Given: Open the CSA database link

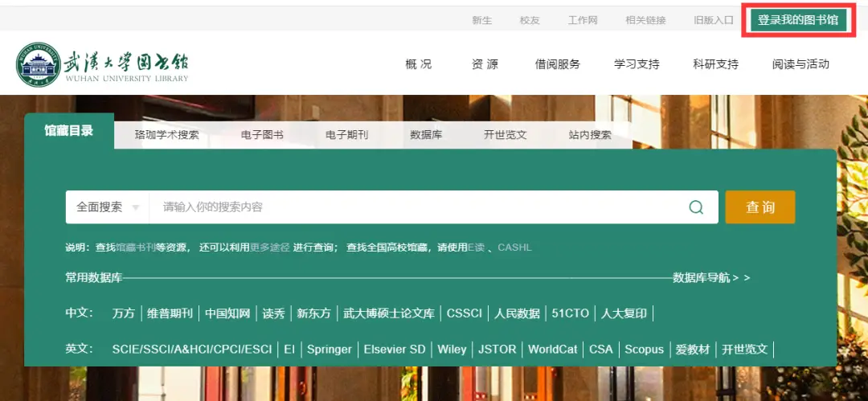Looking at the screenshot, I should [x=601, y=350].
